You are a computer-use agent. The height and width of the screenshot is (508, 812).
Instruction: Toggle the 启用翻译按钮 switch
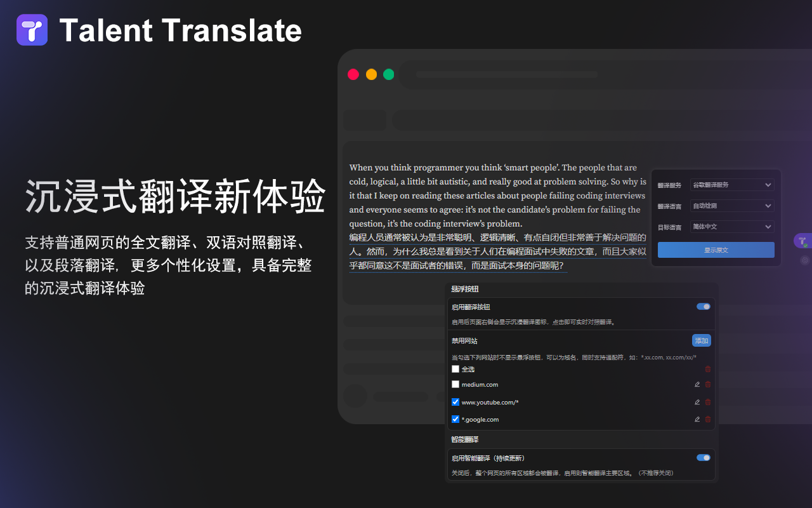click(704, 307)
